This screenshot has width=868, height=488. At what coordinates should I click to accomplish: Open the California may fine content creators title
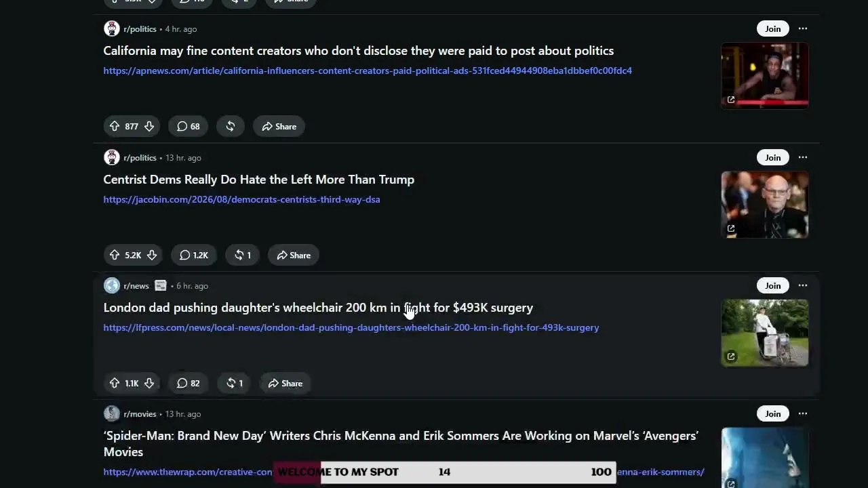pos(358,51)
